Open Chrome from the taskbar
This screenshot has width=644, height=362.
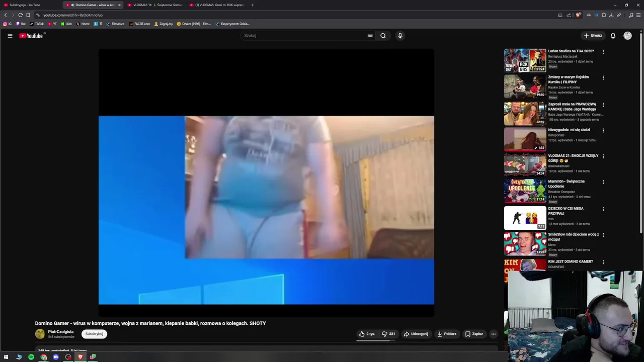coord(44,357)
